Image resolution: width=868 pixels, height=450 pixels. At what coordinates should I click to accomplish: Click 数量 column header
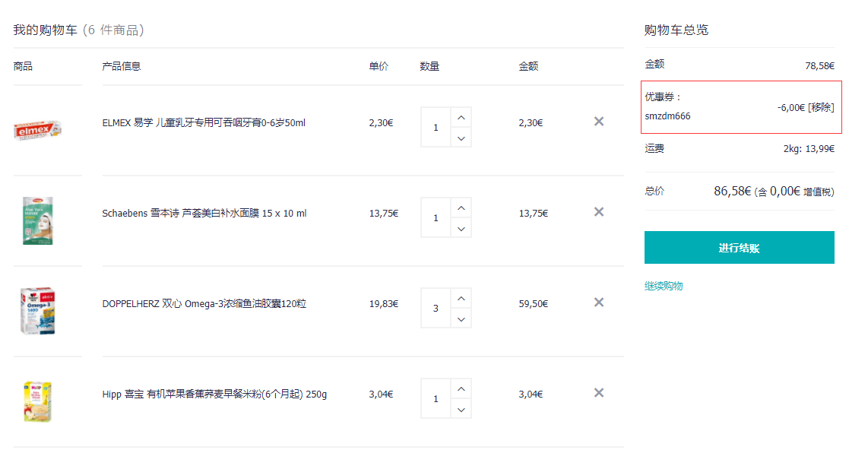pyautogui.click(x=429, y=66)
